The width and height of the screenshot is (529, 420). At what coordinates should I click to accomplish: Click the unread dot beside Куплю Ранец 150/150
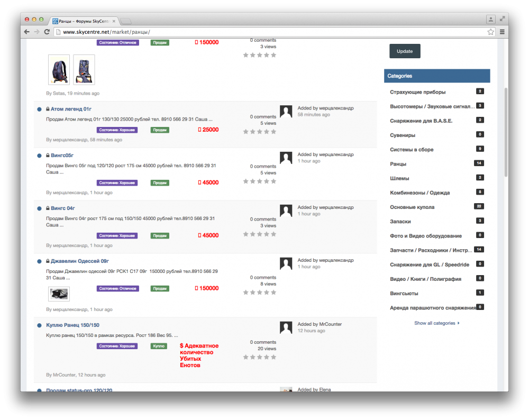point(39,325)
